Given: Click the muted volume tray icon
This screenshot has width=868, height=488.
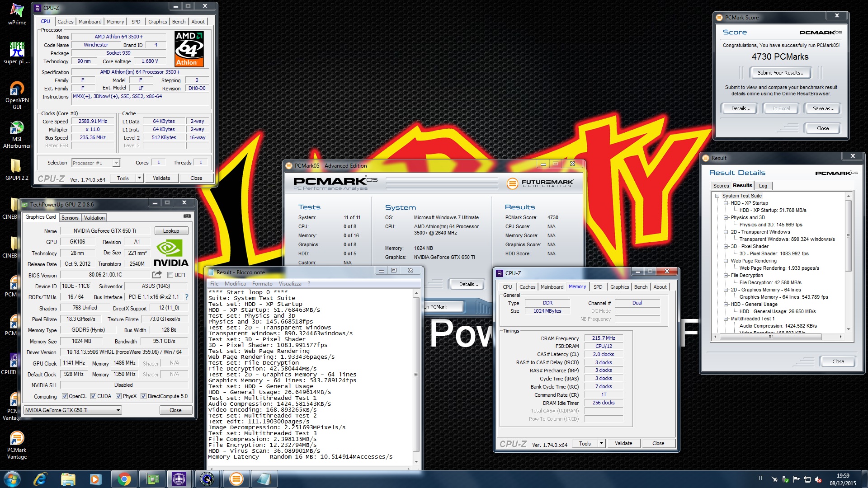Looking at the screenshot, I should click(818, 479).
